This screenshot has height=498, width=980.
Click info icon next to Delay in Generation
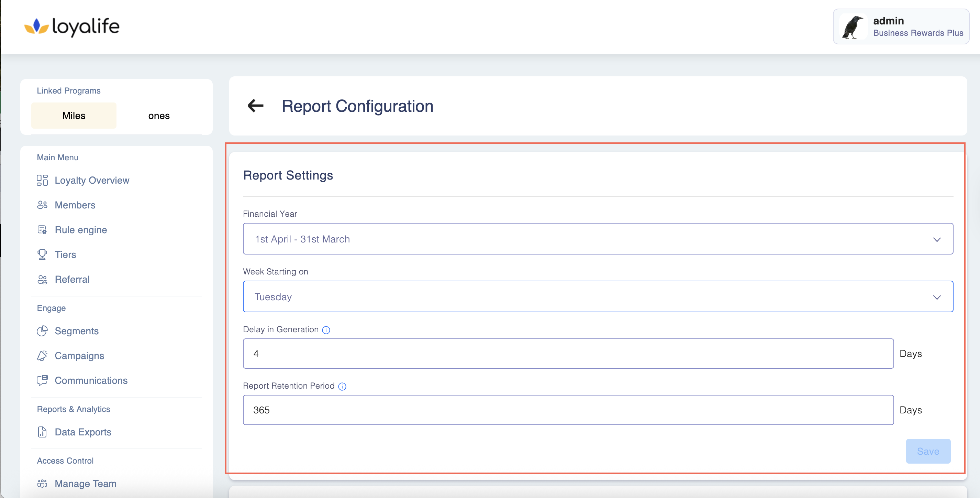coord(326,330)
